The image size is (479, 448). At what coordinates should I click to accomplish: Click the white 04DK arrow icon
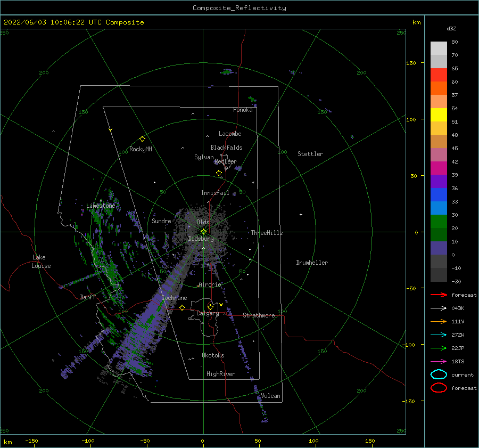(x=439, y=308)
